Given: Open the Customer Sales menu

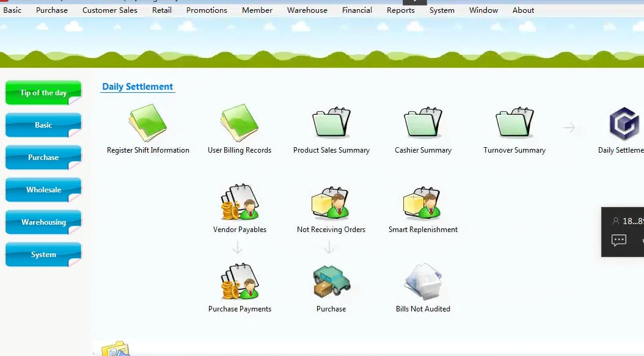Looking at the screenshot, I should pos(109,10).
